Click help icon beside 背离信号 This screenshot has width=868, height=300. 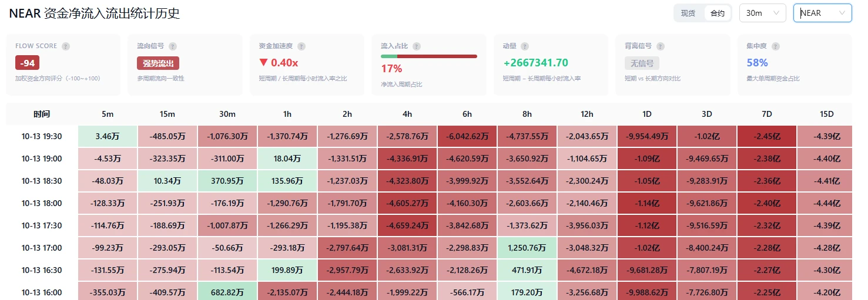(659, 46)
